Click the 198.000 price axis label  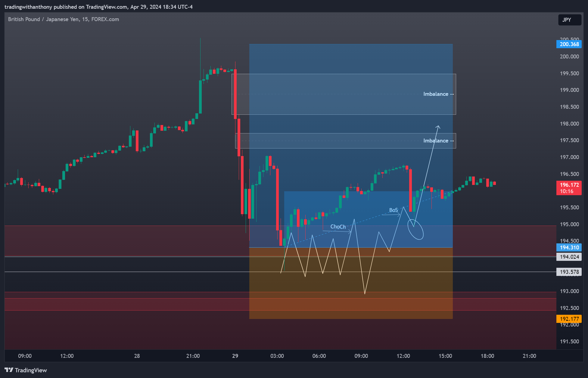point(569,124)
